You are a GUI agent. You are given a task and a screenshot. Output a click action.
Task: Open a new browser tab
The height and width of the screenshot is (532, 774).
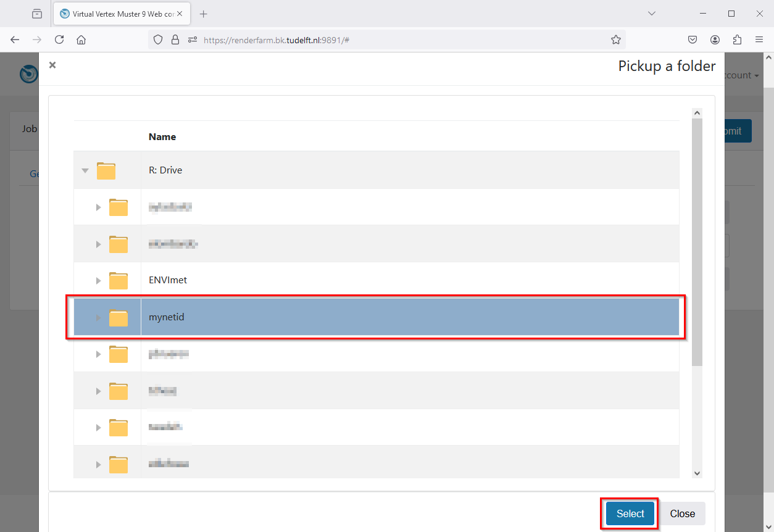pos(204,14)
